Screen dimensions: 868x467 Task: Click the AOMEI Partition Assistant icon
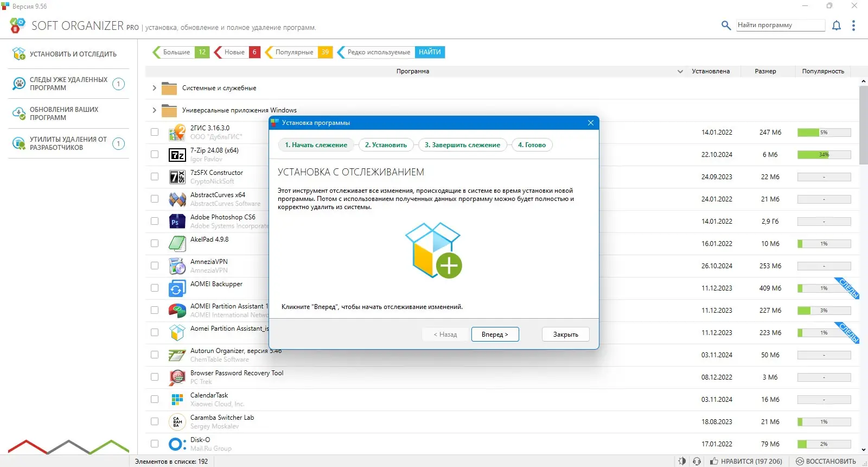177,311
